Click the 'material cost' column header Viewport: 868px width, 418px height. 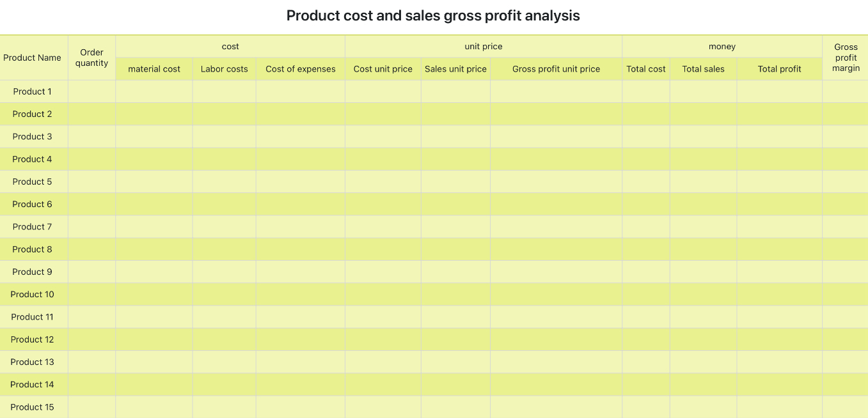point(154,69)
